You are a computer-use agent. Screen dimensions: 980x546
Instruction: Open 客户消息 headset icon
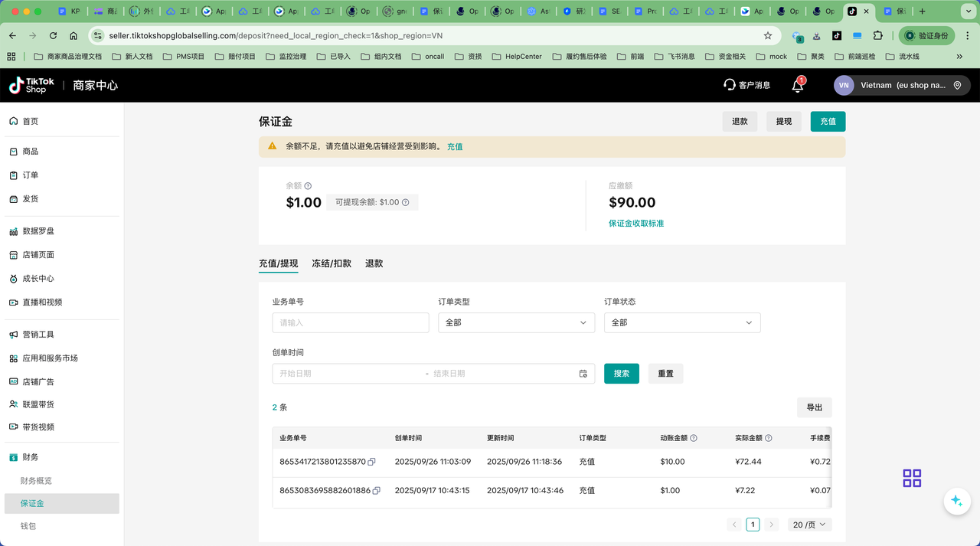click(x=730, y=85)
